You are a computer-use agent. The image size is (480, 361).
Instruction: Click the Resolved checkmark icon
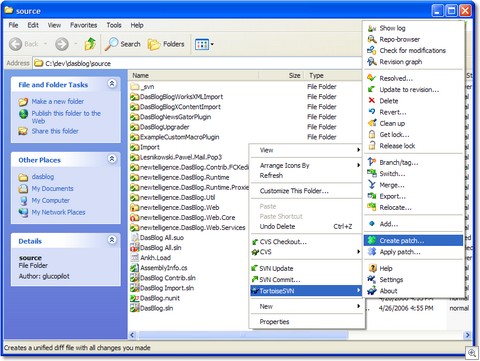[x=372, y=78]
